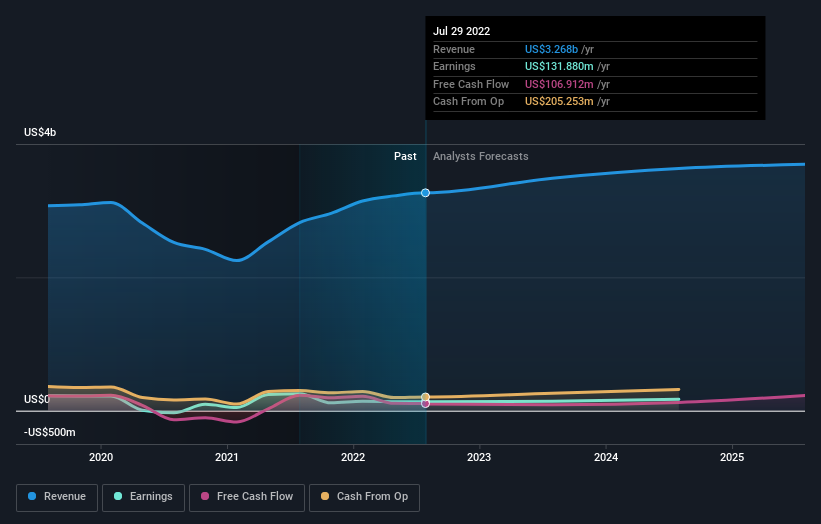The width and height of the screenshot is (821, 524).
Task: Toggle the Earnings legend series
Action: (143, 497)
